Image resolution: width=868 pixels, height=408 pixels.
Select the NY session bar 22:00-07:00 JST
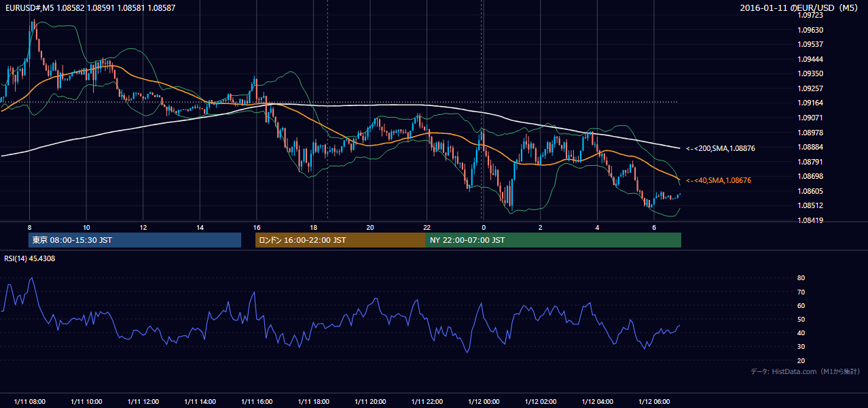[554, 240]
